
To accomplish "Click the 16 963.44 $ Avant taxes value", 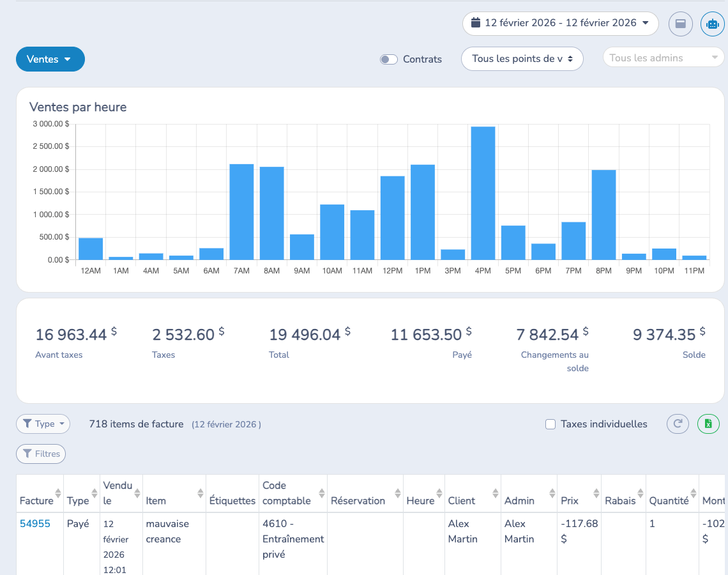I will point(76,334).
